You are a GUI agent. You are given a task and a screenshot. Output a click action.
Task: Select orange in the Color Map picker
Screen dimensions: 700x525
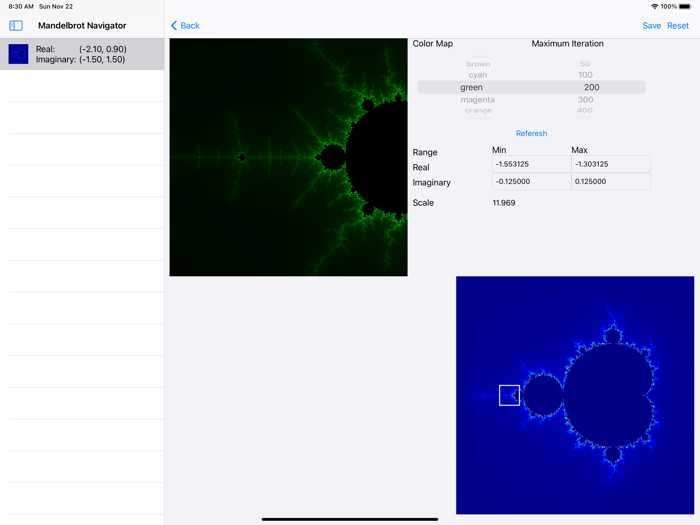(478, 111)
